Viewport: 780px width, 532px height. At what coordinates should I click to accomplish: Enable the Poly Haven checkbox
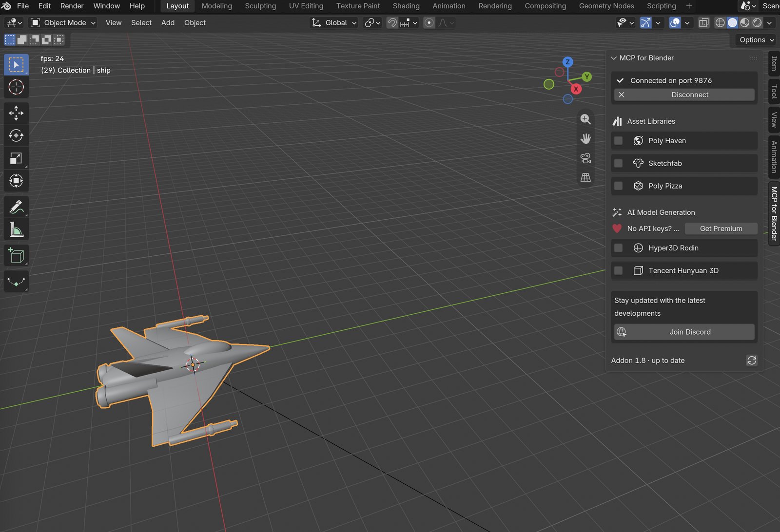[618, 141]
